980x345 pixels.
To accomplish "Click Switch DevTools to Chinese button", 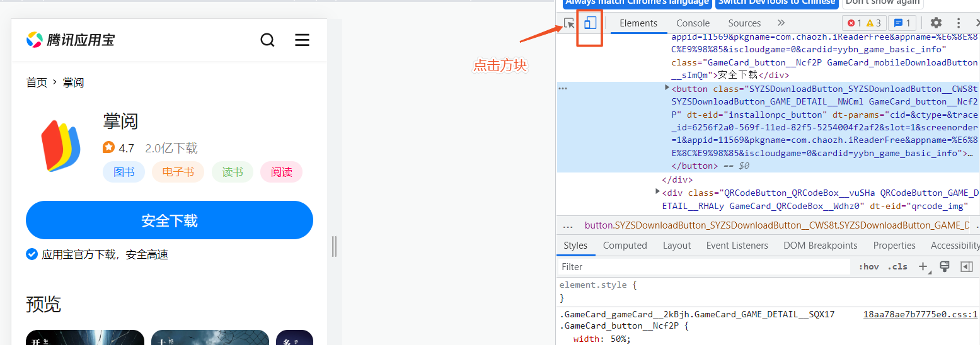I will click(776, 3).
